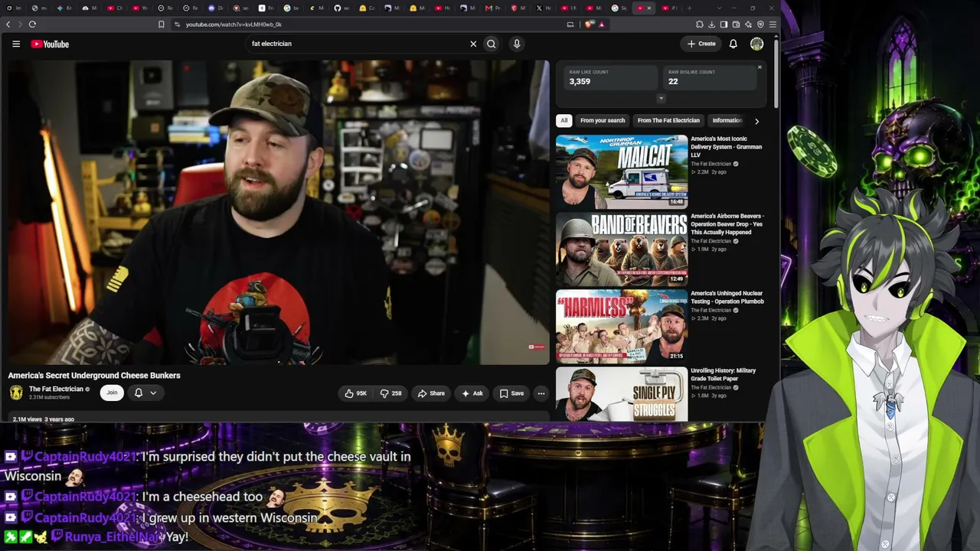Screen dimensions: 980x551
Task: Open Brave Shields icon in address bar
Action: pos(589,24)
